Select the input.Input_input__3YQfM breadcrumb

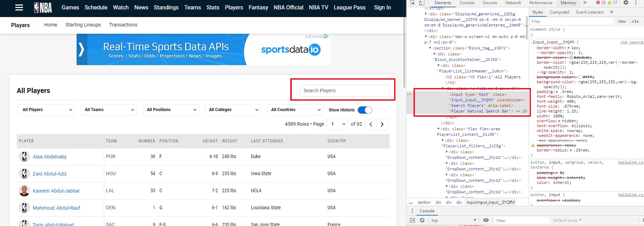490,202
